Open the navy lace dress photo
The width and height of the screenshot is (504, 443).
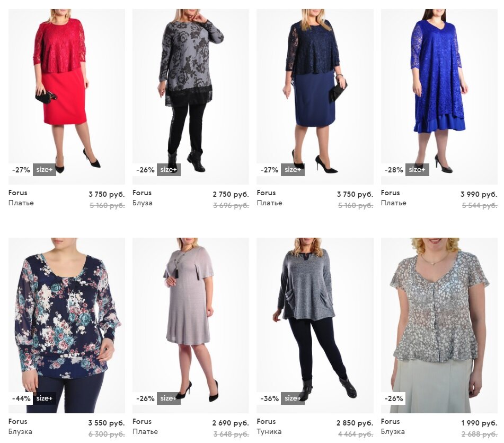point(315,97)
